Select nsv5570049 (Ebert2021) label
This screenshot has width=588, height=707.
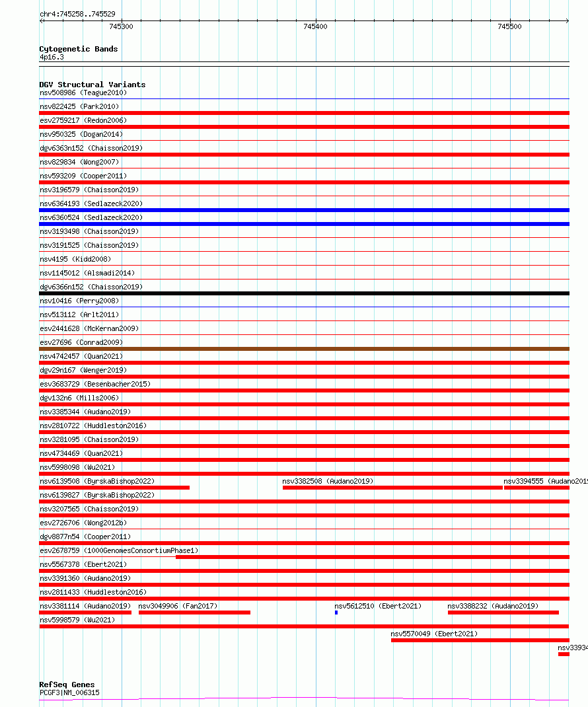tap(434, 634)
